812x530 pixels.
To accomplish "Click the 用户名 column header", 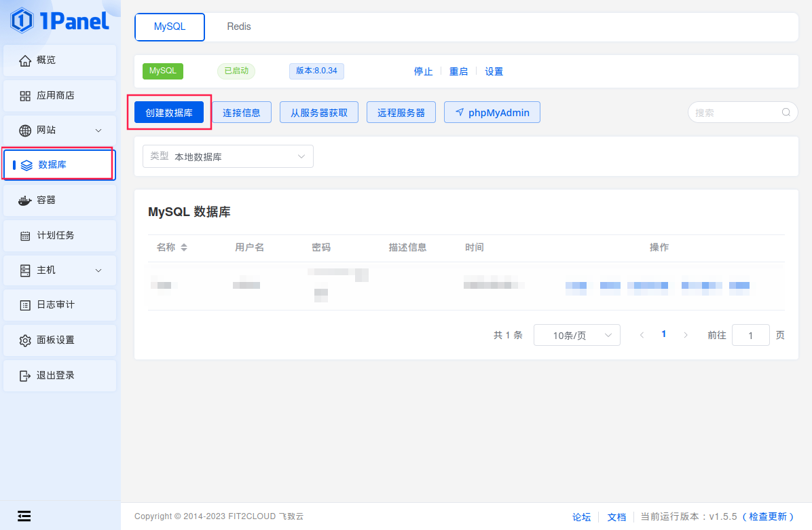I will [x=249, y=247].
